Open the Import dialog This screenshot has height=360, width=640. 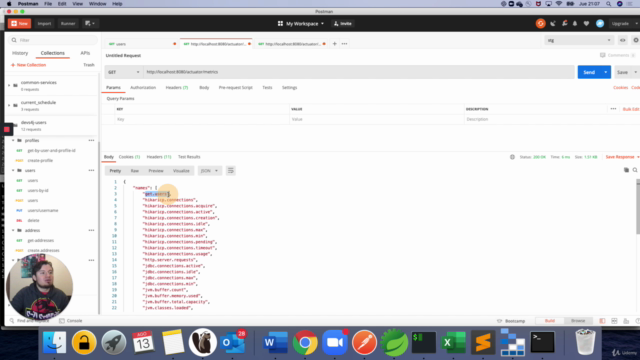pyautogui.click(x=44, y=24)
